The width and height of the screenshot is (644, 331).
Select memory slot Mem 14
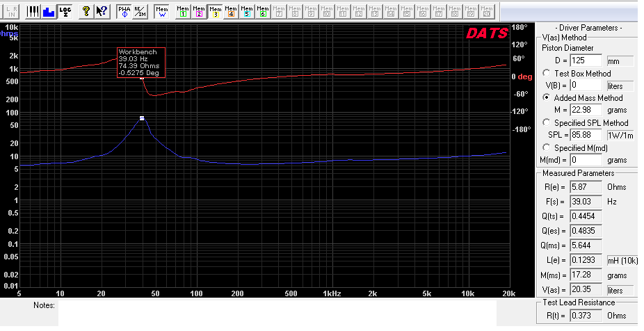(x=391, y=12)
